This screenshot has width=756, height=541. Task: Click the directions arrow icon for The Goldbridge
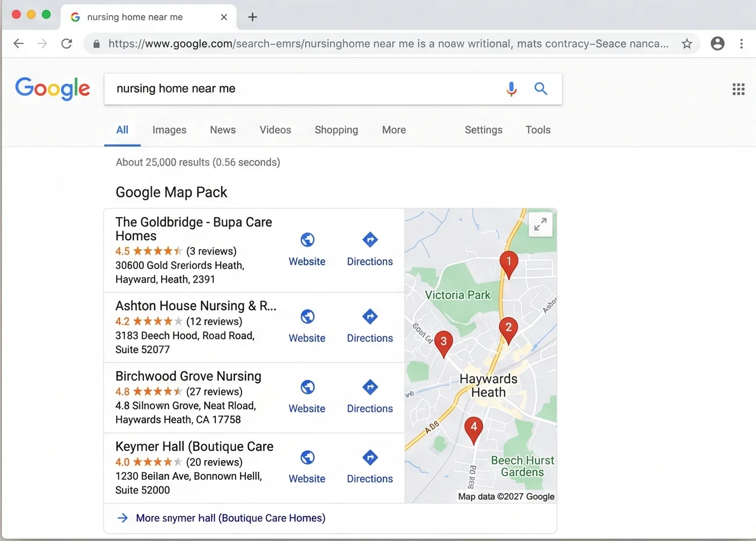pyautogui.click(x=370, y=240)
